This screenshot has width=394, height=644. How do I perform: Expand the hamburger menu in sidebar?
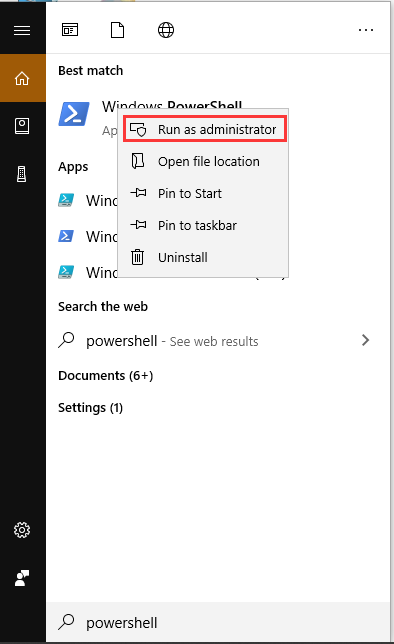click(x=22, y=30)
